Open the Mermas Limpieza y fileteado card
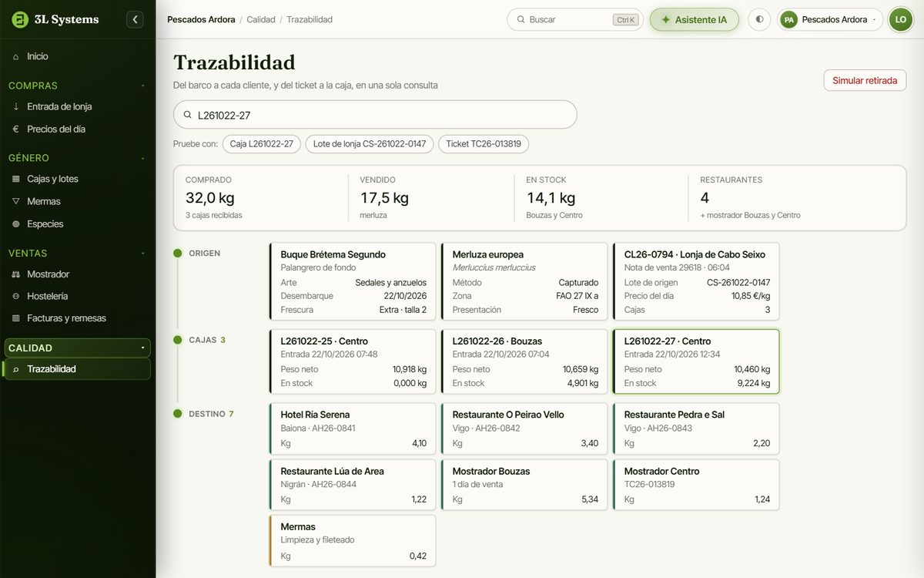This screenshot has height=578, width=924. pos(353,541)
